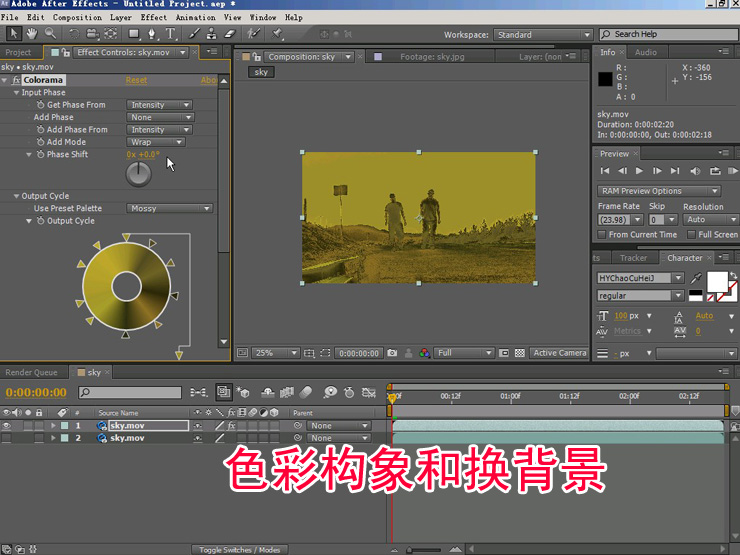Hide layer 1 sky.mov with eye toggle
Viewport: 740px width, 555px height.
(x=7, y=426)
